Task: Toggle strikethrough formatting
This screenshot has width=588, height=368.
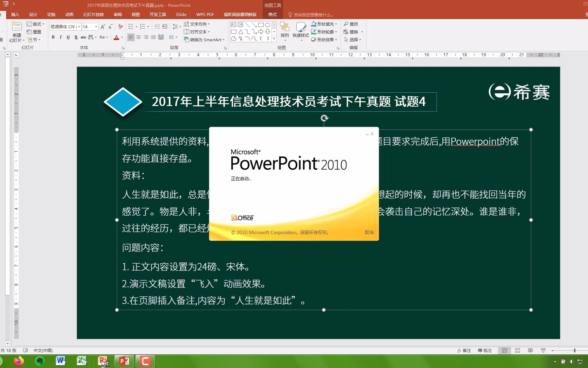Action: (83, 37)
